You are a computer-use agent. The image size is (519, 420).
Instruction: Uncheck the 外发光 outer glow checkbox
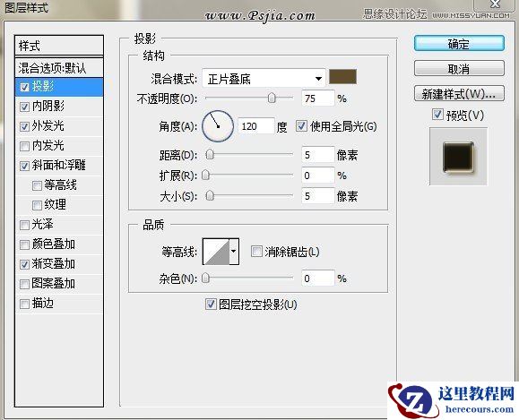(x=24, y=126)
